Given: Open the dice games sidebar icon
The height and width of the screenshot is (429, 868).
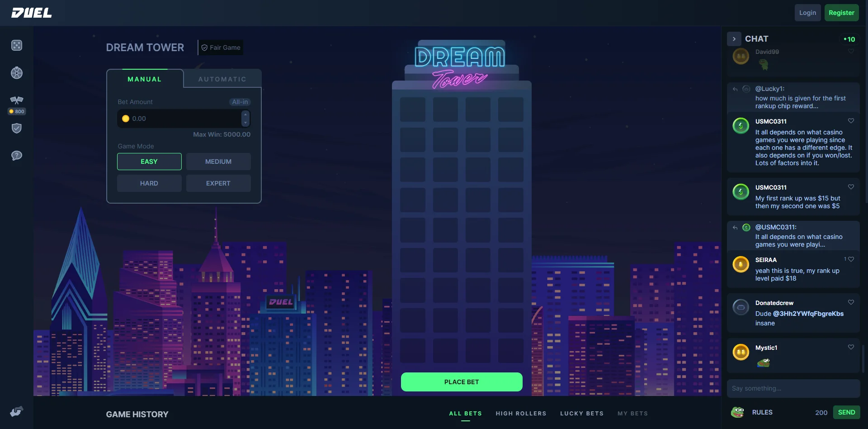Looking at the screenshot, I should 17,45.
